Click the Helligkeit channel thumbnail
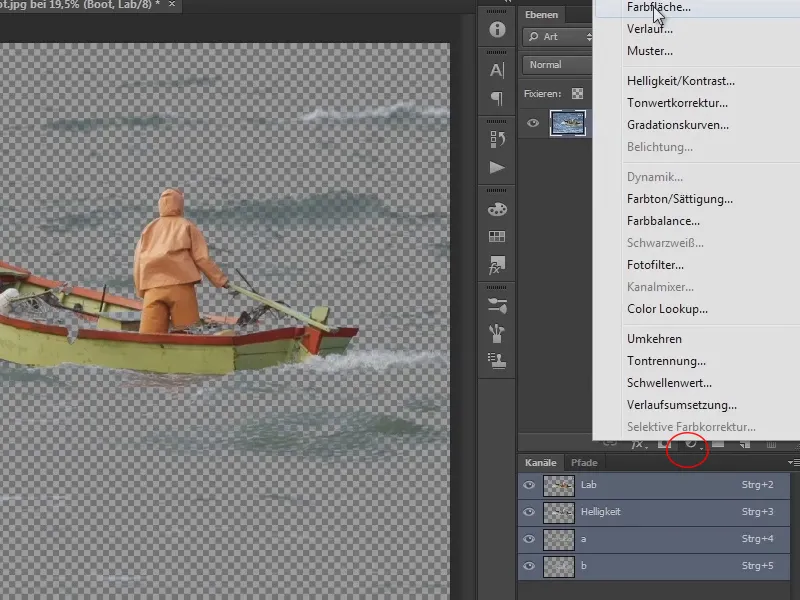 (559, 512)
